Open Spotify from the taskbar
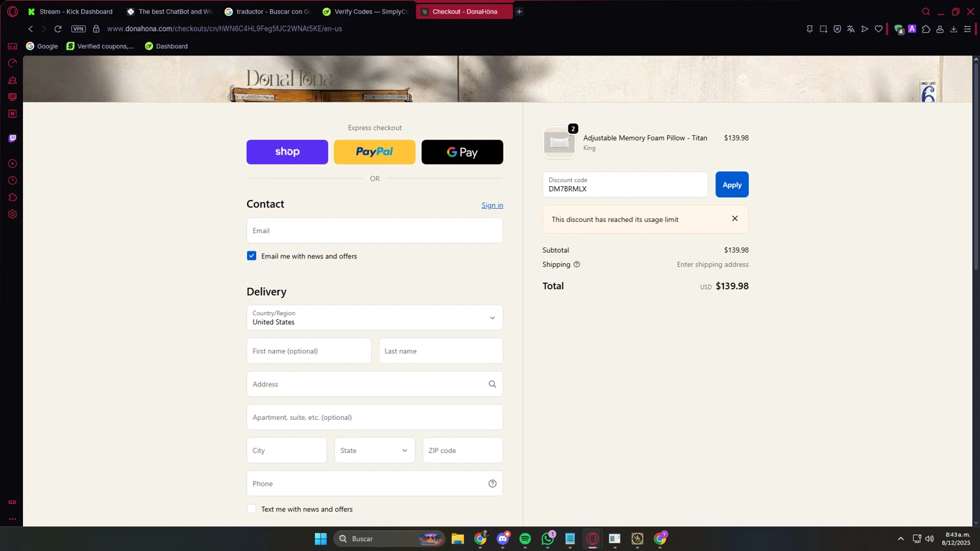The width and height of the screenshot is (980, 551). (525, 539)
